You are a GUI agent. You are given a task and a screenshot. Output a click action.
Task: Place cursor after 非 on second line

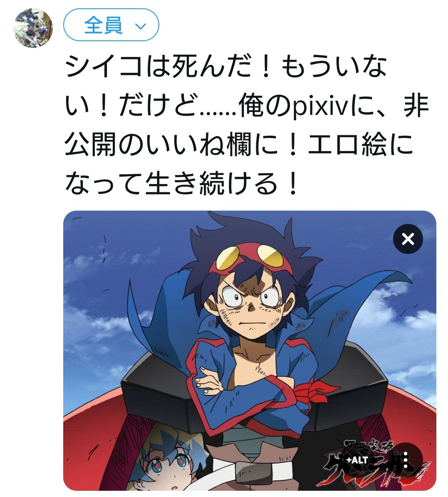coord(430,106)
